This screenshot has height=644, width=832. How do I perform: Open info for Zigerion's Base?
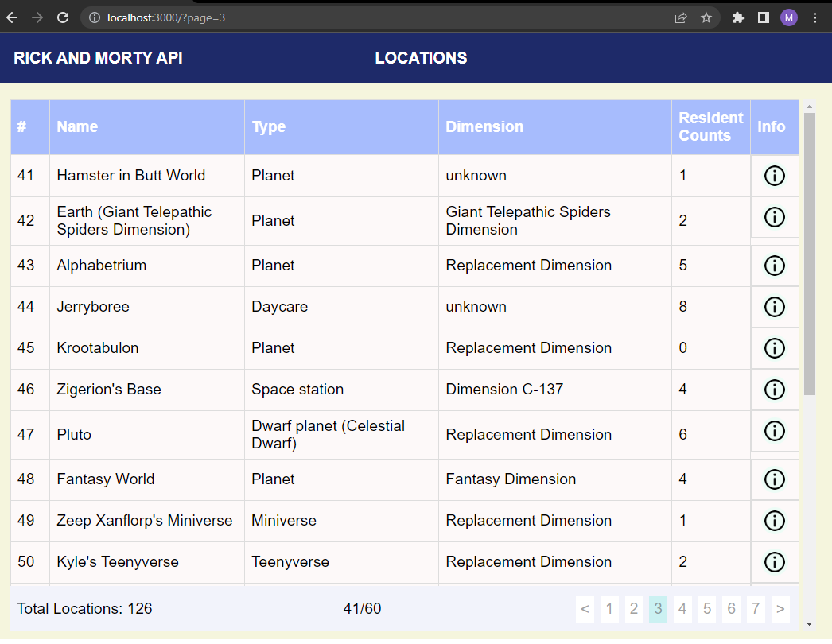774,390
